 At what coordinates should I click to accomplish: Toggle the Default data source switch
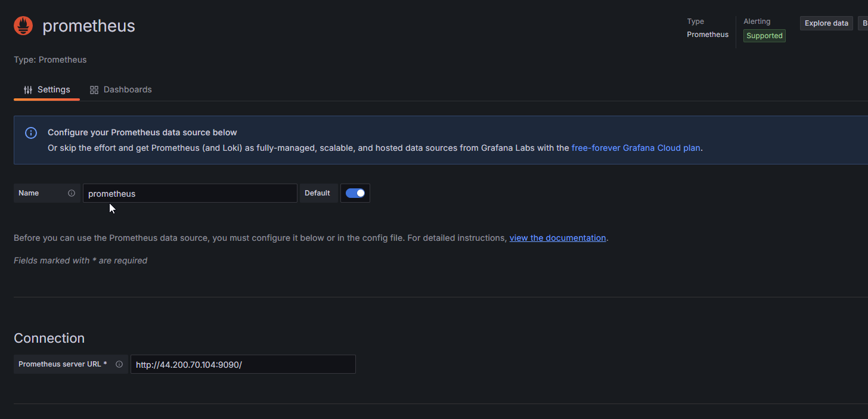point(355,193)
